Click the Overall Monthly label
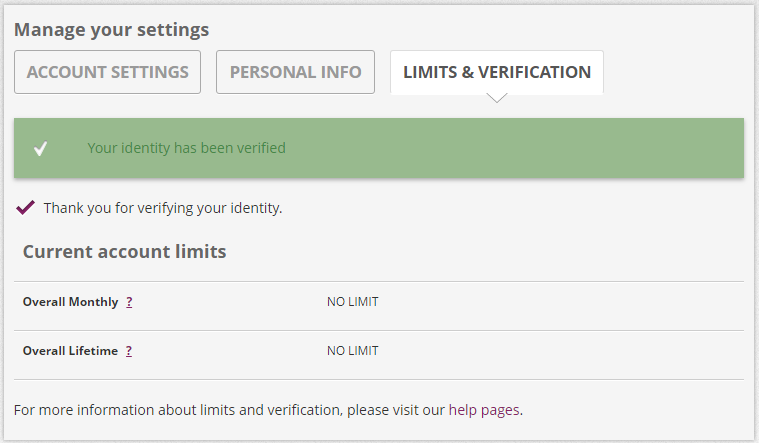Viewport: 759px width, 443px height. click(x=70, y=302)
